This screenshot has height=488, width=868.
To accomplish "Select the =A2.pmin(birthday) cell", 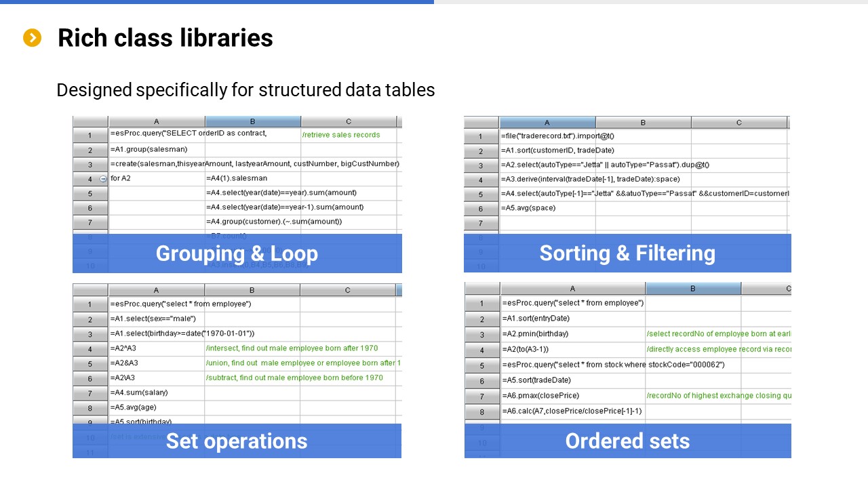I will tap(536, 334).
